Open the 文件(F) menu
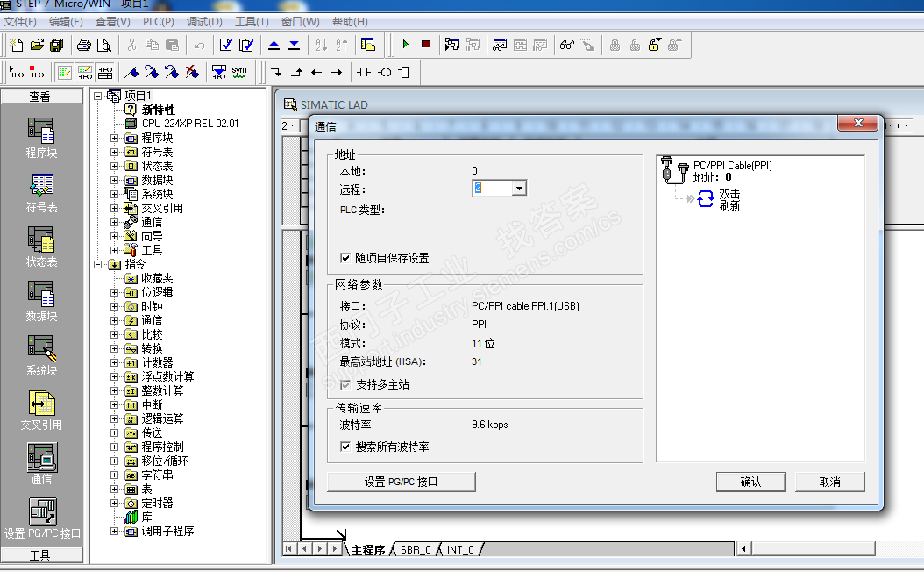Screen dimensions: 924x572 click(20, 22)
